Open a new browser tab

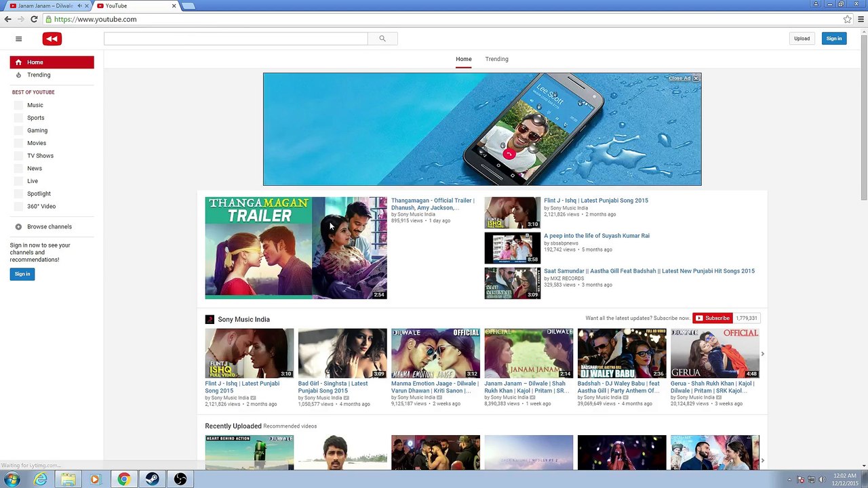(189, 6)
